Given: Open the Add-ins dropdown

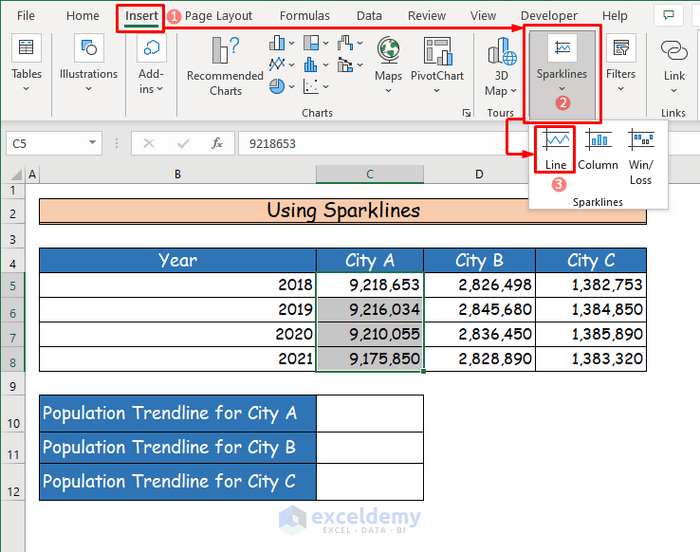Looking at the screenshot, I should [x=151, y=67].
